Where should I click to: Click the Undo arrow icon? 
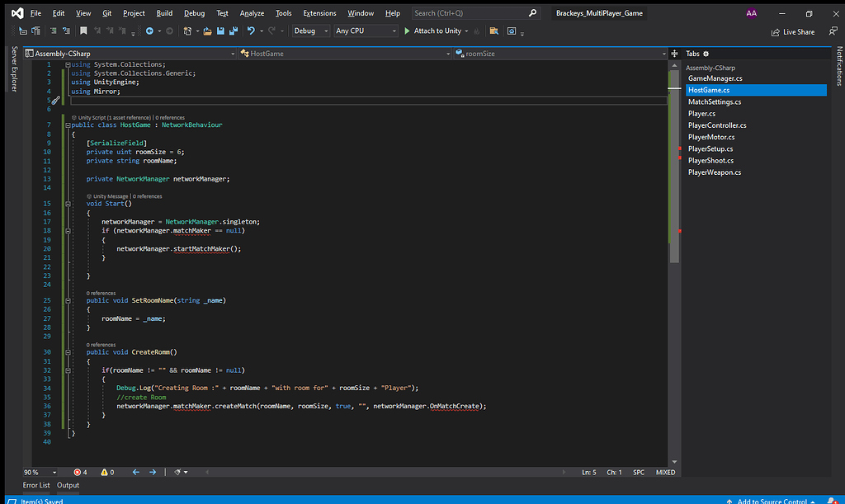[x=252, y=31]
